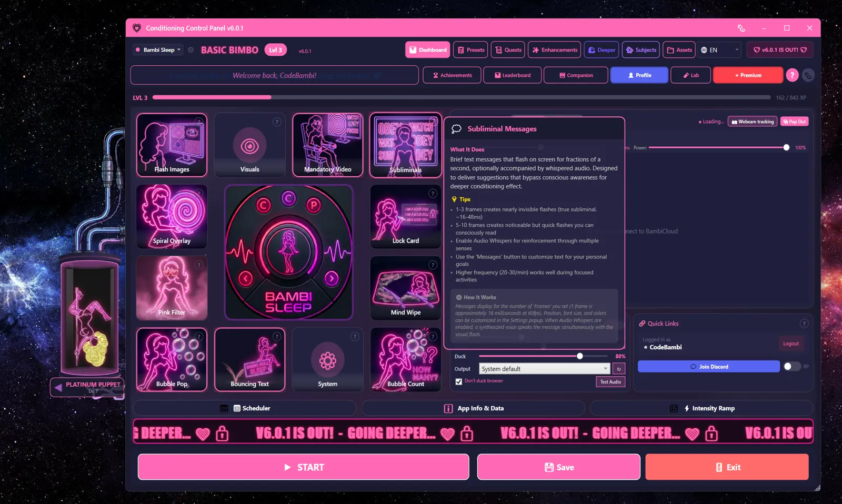
Task: Open the Spiral Overlay tile
Action: (172, 217)
